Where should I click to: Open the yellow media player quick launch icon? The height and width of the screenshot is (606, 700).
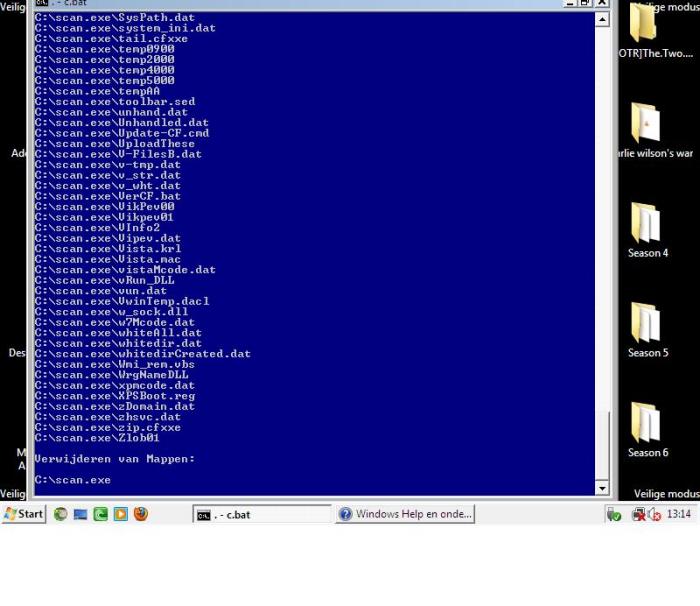[x=121, y=514]
